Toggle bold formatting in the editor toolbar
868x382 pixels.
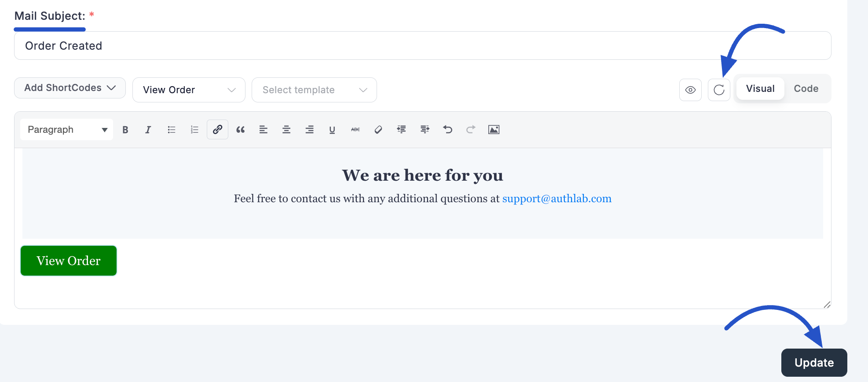click(125, 130)
